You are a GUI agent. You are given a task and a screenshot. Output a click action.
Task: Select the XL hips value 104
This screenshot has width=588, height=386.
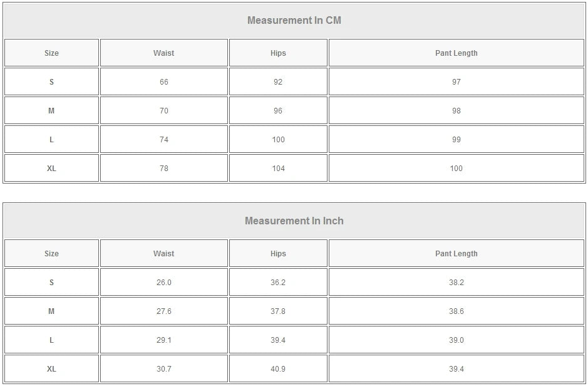(x=278, y=169)
